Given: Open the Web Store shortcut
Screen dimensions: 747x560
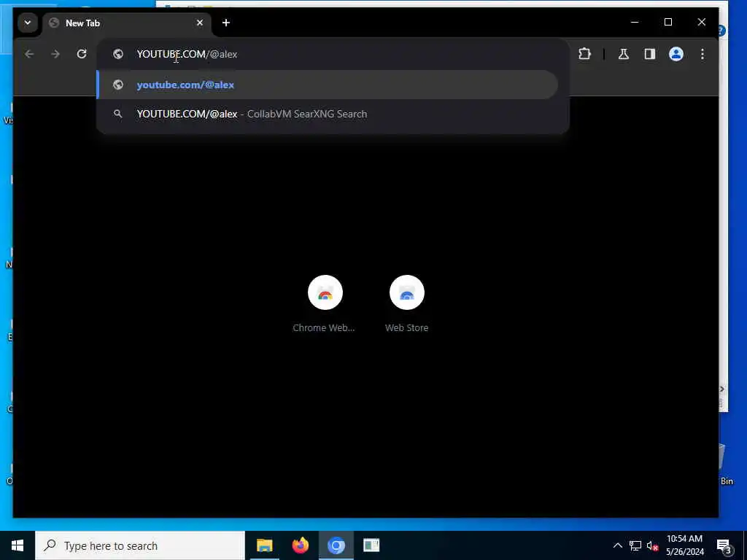Looking at the screenshot, I should tap(406, 304).
